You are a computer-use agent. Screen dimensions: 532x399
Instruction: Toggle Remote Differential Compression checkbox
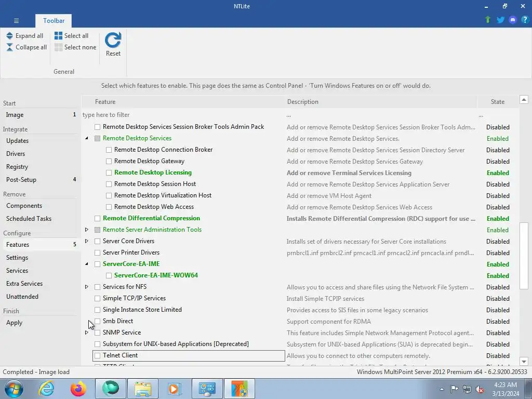click(x=97, y=219)
